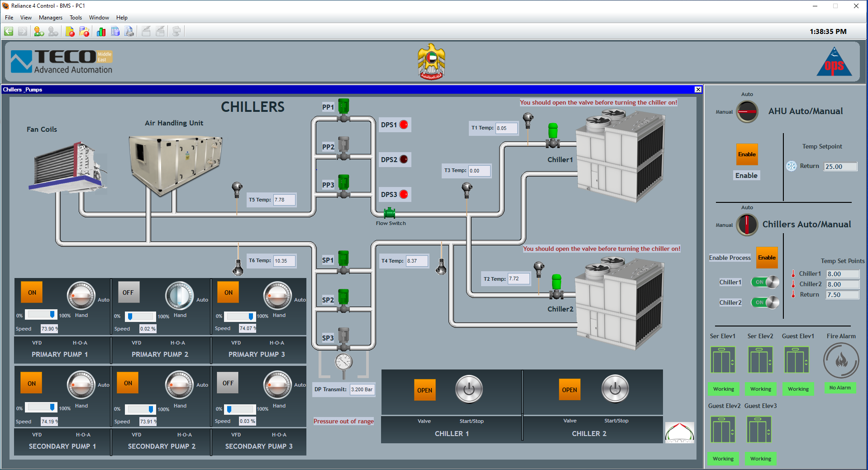Click the log on user toolbar icon
This screenshot has width=868, height=470.
pos(39,31)
